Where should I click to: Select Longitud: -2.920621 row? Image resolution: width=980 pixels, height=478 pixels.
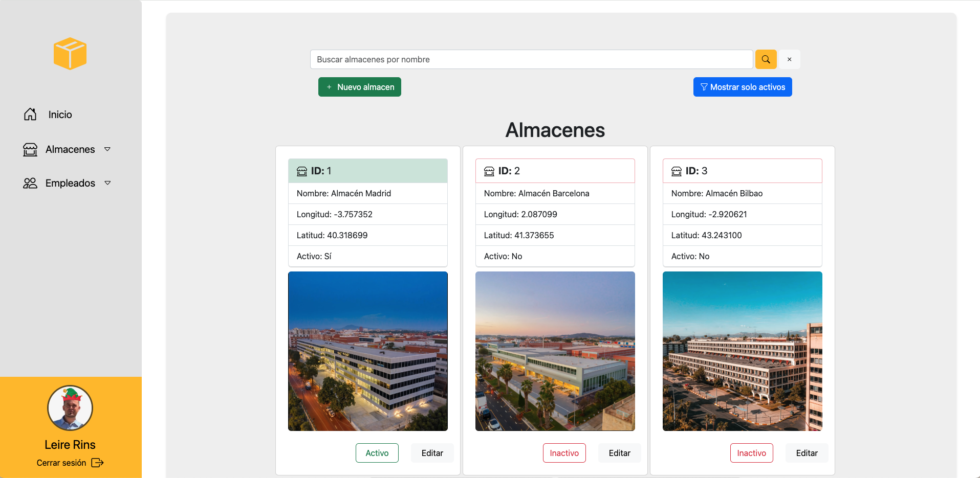(x=743, y=214)
